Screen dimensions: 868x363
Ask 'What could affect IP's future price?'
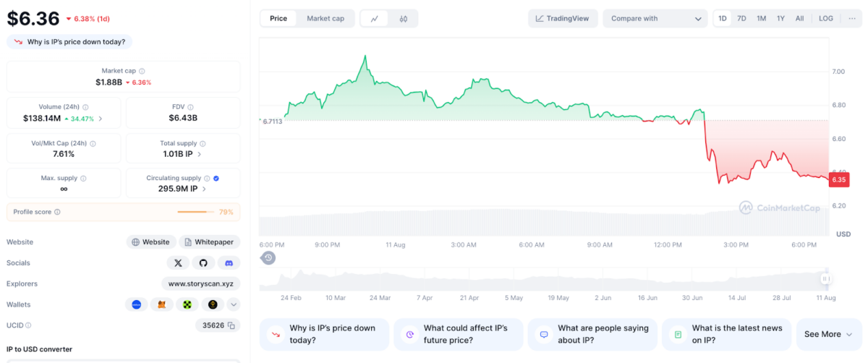coord(459,334)
